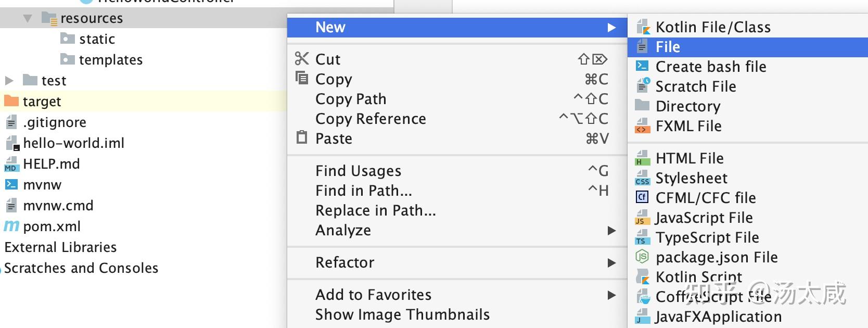Choose the CFML/CFC file icon
868x328 pixels.
pos(642,197)
